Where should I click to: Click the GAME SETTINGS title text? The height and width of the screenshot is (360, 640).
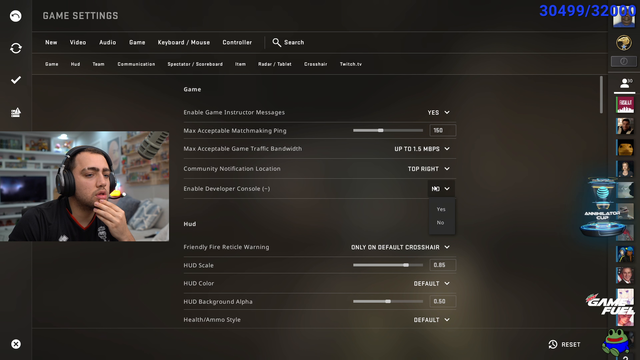pos(80,16)
